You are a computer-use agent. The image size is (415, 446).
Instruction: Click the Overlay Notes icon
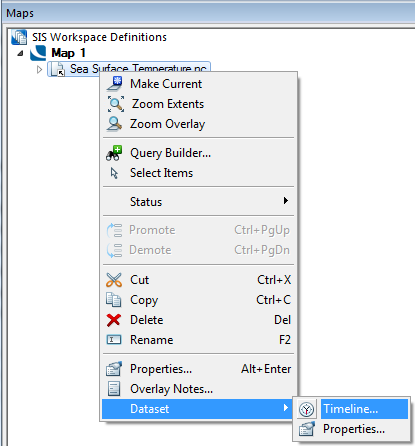point(114,389)
